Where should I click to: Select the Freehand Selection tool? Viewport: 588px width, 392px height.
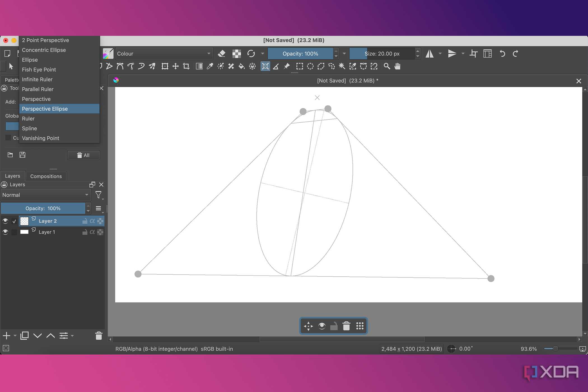click(332, 66)
